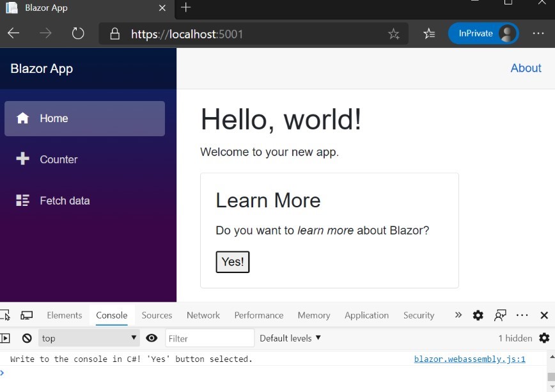Image resolution: width=555 pixels, height=392 pixels.
Task: Switch to the Sources tab
Action: (157, 315)
